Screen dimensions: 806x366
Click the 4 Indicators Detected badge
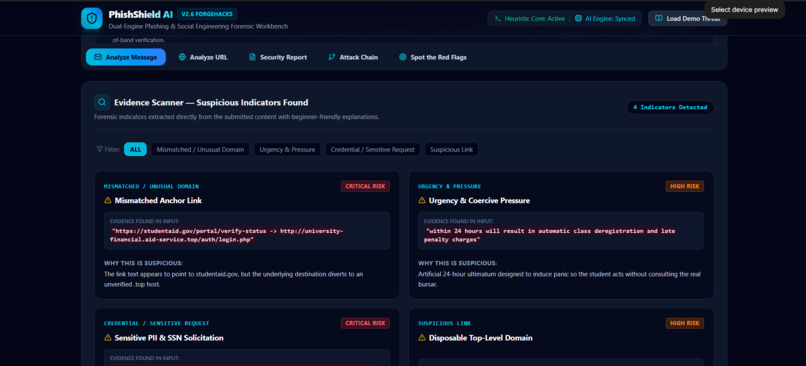click(x=670, y=107)
